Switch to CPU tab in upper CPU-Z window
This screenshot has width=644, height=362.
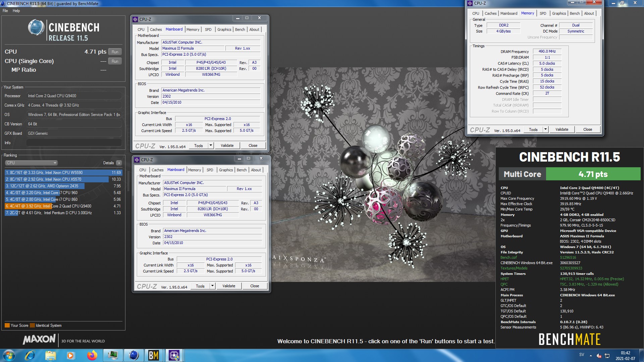pos(141,29)
